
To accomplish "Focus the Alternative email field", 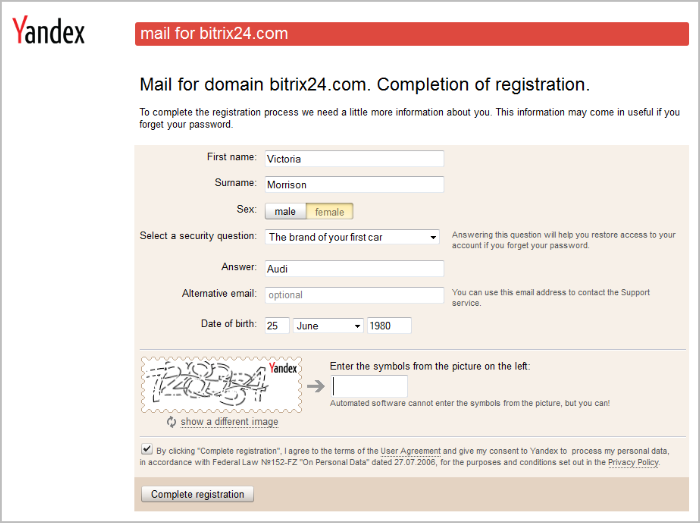I will [x=353, y=295].
